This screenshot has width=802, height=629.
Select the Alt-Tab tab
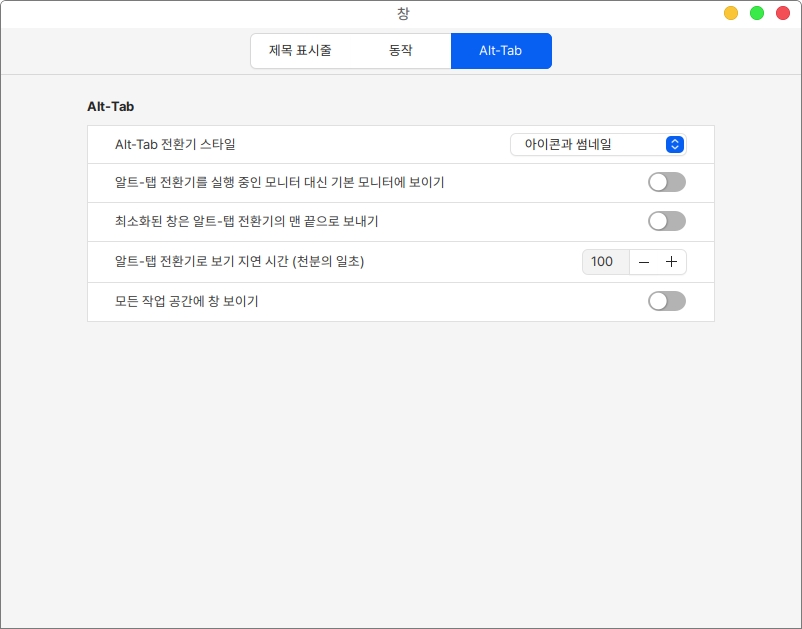click(x=500, y=51)
